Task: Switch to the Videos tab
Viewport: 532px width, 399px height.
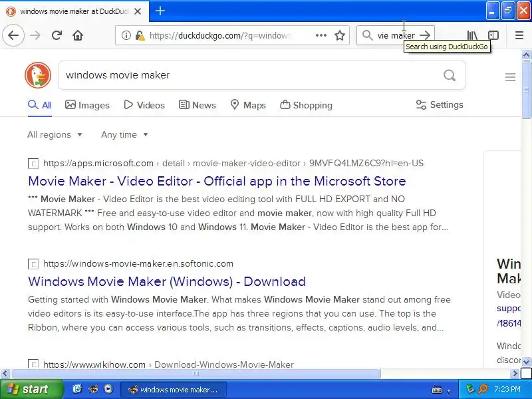Action: coord(144,105)
